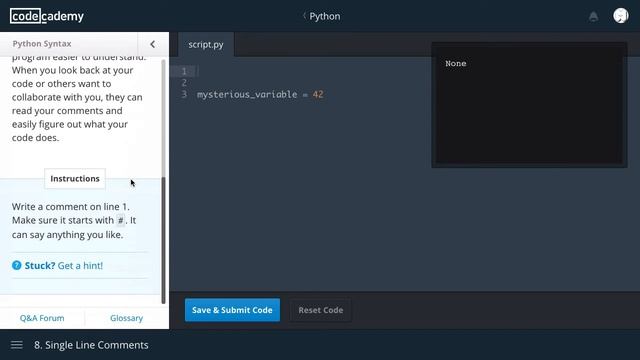Click the None output in console

click(x=456, y=63)
